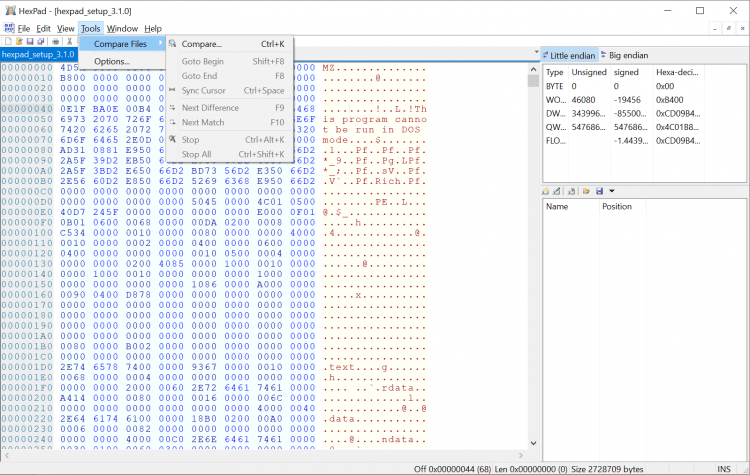Expand the bookmarks toolbar dropdown arrow
This screenshot has width=750, height=475.
coord(611,191)
